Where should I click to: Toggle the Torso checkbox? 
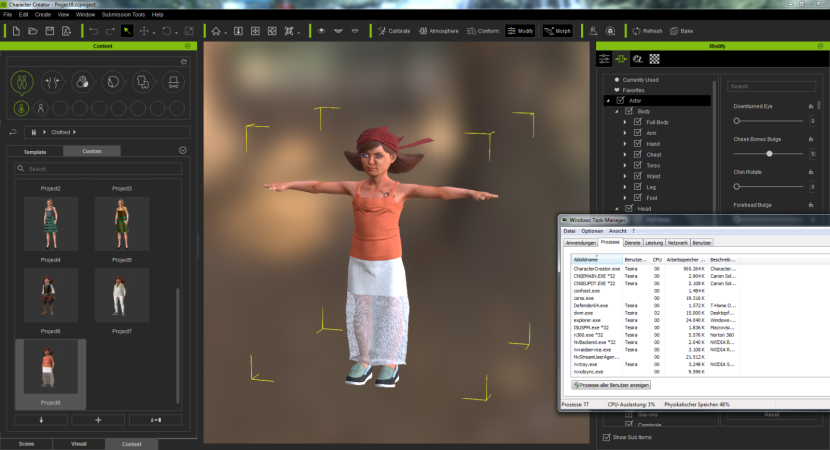(x=638, y=165)
